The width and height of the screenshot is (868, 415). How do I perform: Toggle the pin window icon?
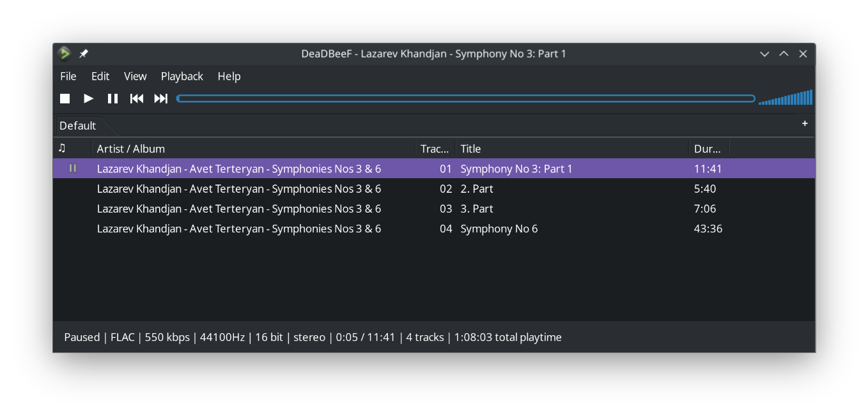pyautogui.click(x=84, y=54)
